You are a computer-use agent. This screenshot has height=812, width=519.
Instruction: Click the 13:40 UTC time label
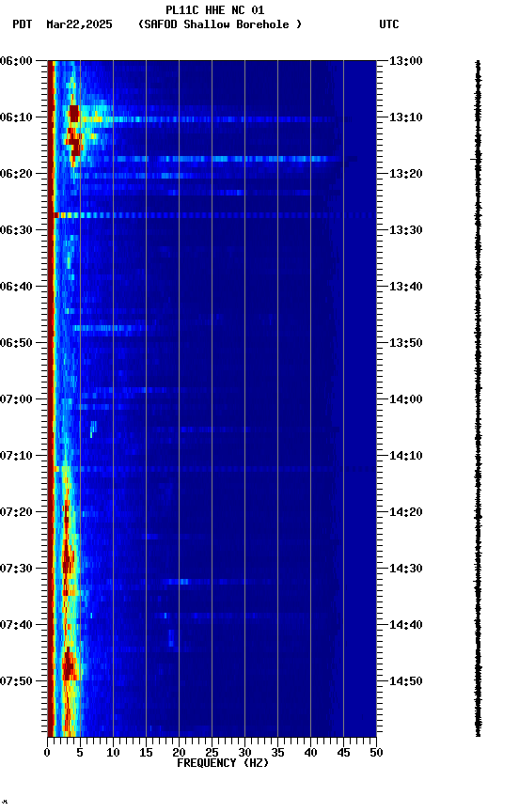406,287
